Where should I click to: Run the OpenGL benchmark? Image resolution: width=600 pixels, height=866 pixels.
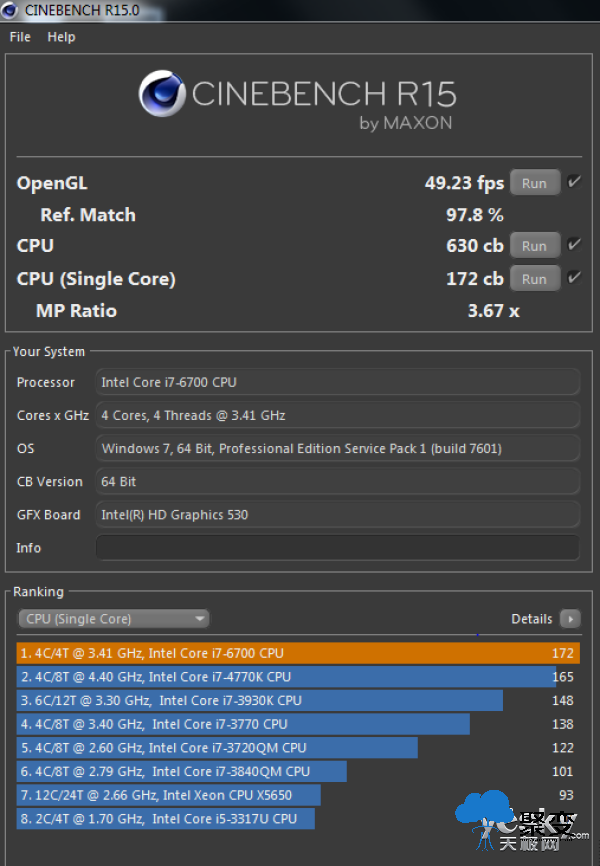pyautogui.click(x=534, y=183)
